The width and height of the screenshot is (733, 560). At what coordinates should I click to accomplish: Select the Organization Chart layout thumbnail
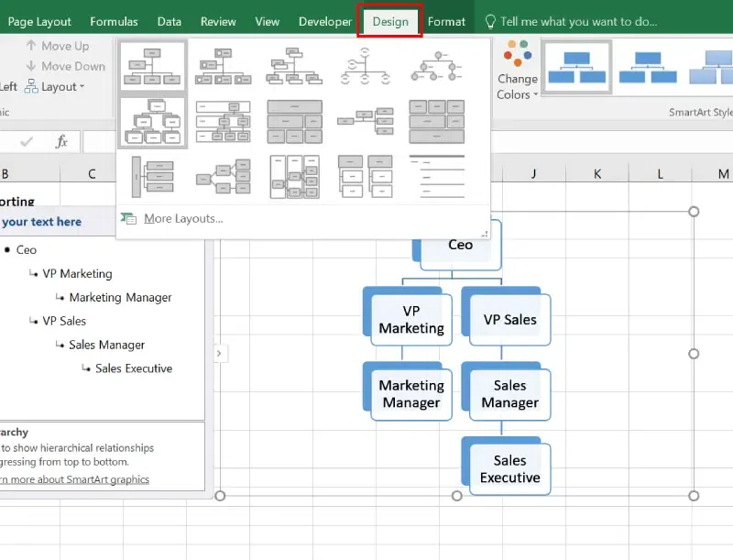click(152, 67)
